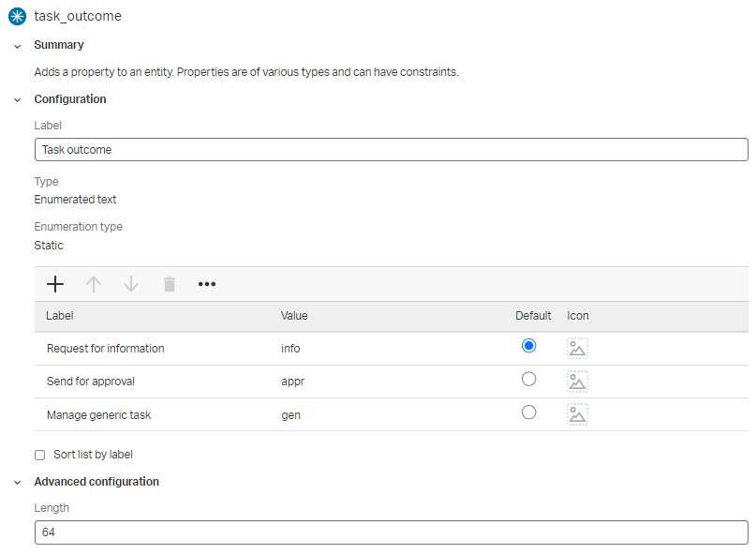Set Manage generic task as default
756x554 pixels.
528,412
